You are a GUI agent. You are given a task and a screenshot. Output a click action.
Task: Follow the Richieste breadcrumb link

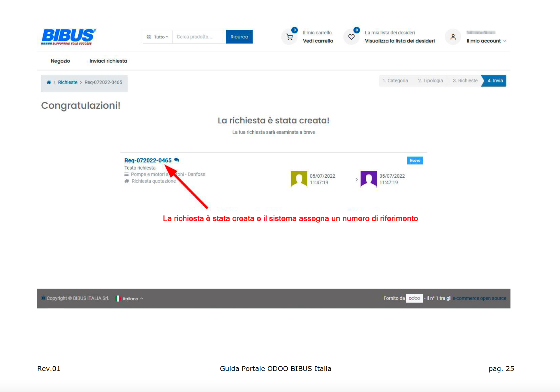pyautogui.click(x=68, y=82)
